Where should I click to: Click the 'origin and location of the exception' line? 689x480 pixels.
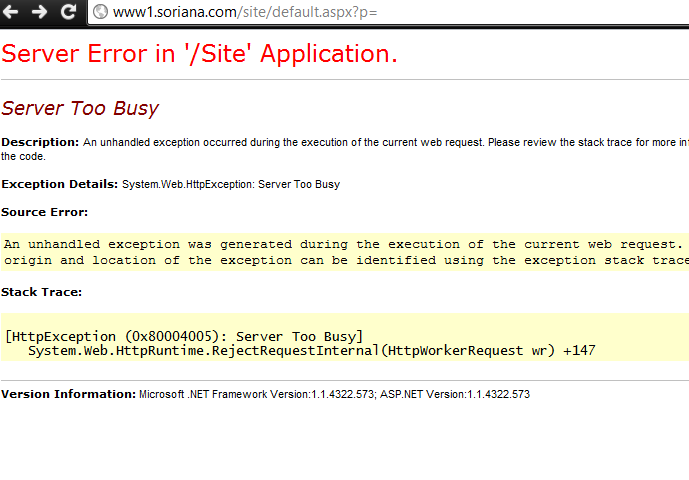click(x=340, y=260)
